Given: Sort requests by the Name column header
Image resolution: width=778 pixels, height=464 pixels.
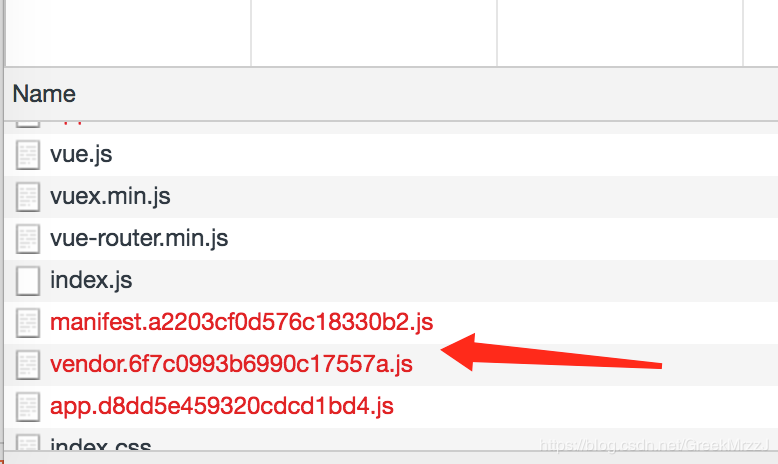Looking at the screenshot, I should 45,95.
